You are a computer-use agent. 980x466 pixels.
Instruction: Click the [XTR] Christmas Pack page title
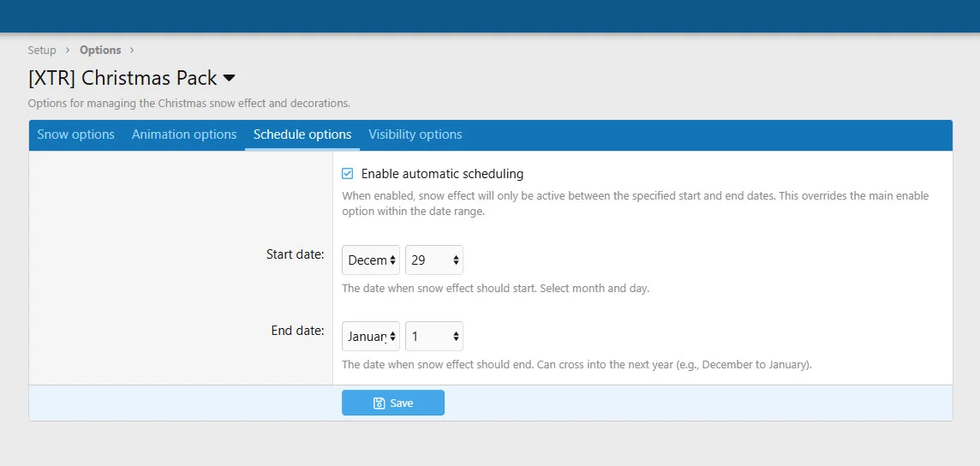pyautogui.click(x=122, y=78)
